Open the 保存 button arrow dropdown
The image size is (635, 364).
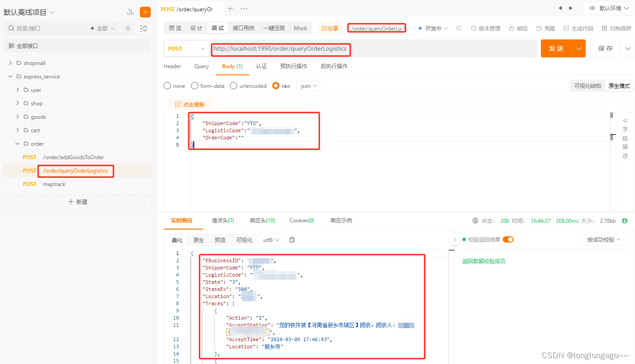coord(627,48)
